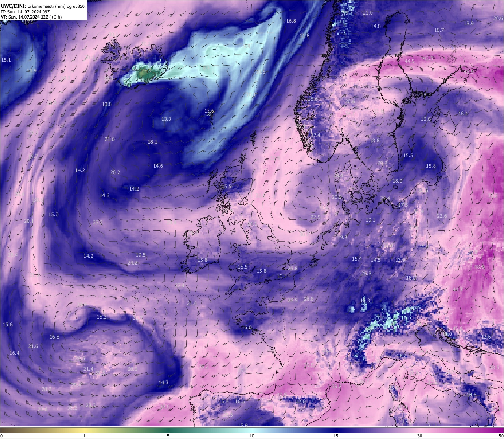Click the 19.9 value near the German coast
The width and height of the screenshot is (504, 439).
[342, 237]
